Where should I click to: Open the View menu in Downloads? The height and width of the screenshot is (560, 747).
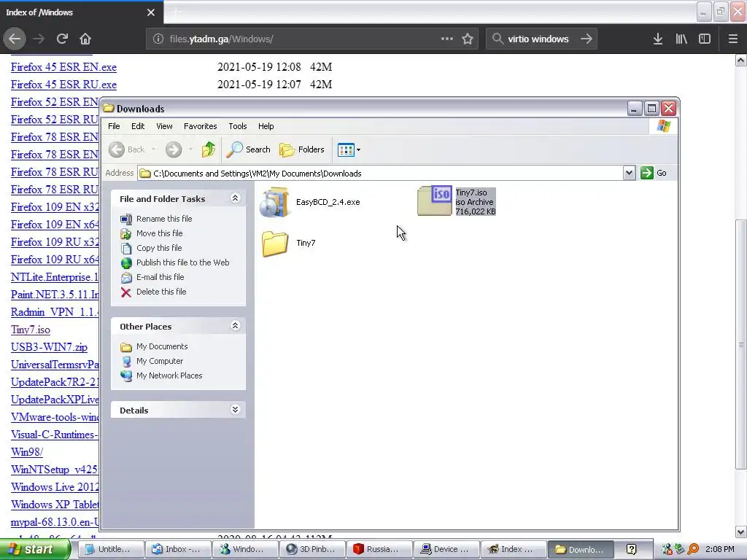coord(164,126)
